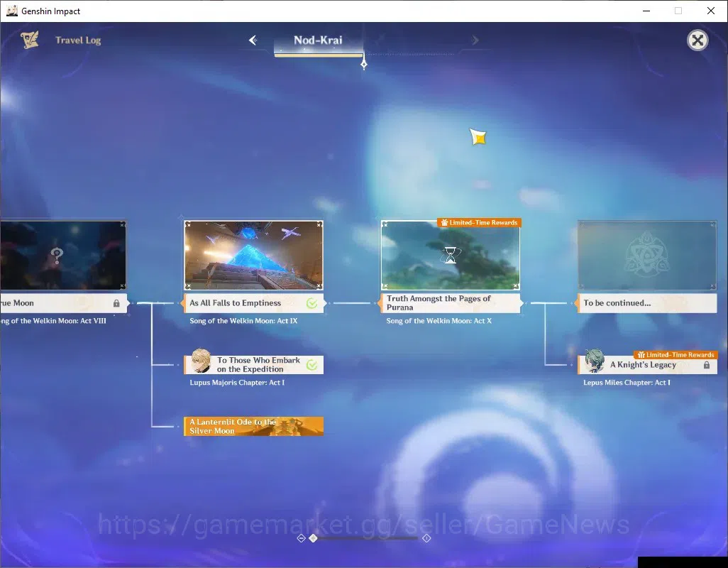Click the Travel Log quill icon

tap(29, 40)
